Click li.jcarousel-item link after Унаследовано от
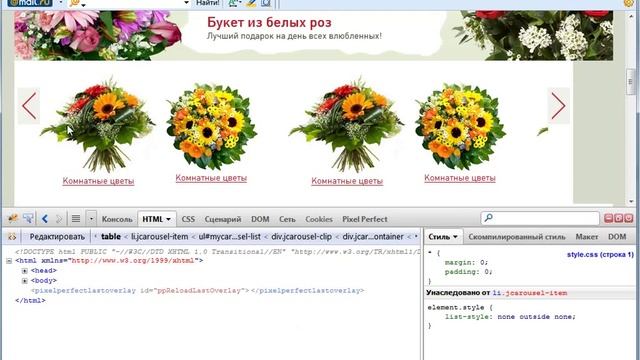 click(x=530, y=293)
